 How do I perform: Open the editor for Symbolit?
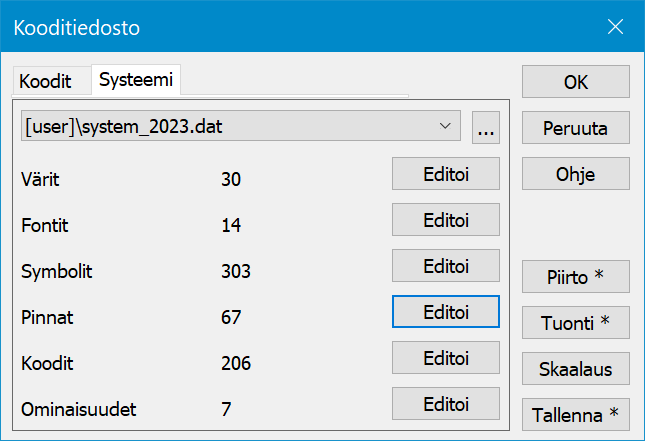(x=445, y=265)
